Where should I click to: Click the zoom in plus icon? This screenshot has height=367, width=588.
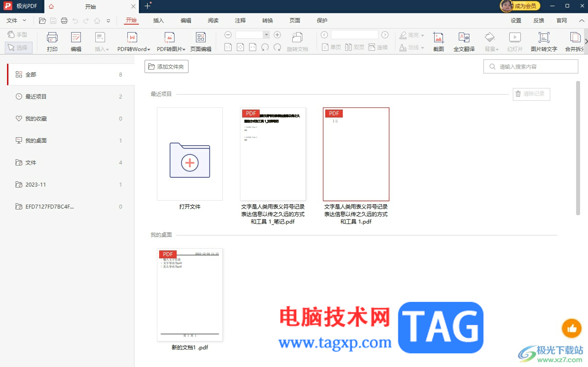[277, 35]
